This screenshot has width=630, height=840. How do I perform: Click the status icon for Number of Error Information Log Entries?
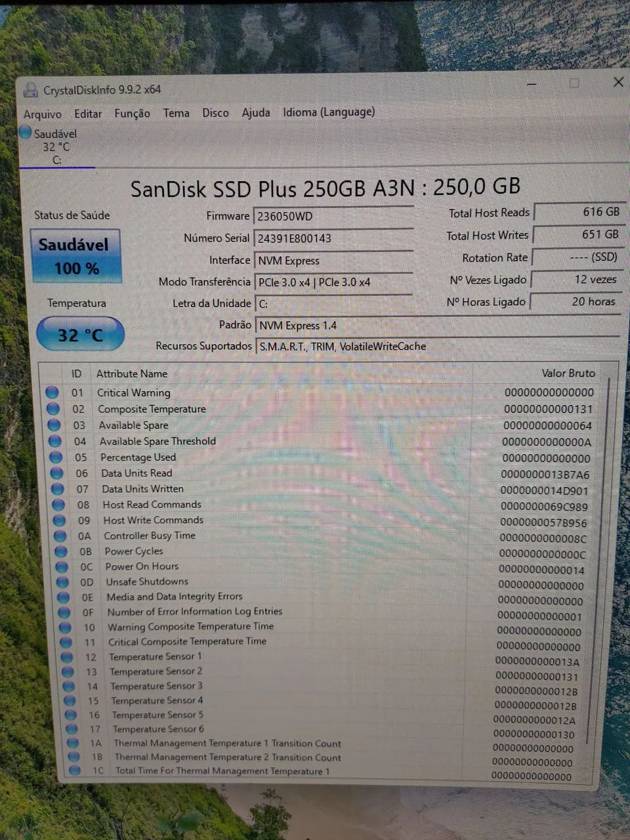(x=64, y=612)
